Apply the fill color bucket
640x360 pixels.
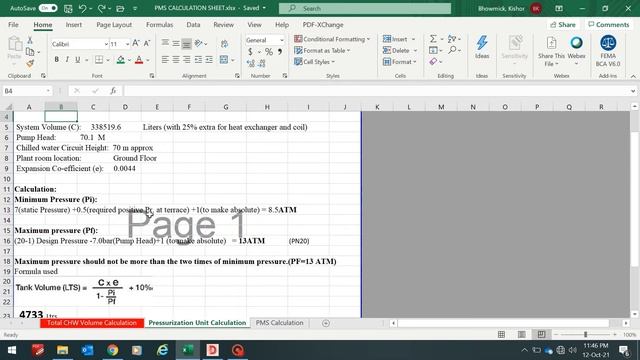coord(120,60)
